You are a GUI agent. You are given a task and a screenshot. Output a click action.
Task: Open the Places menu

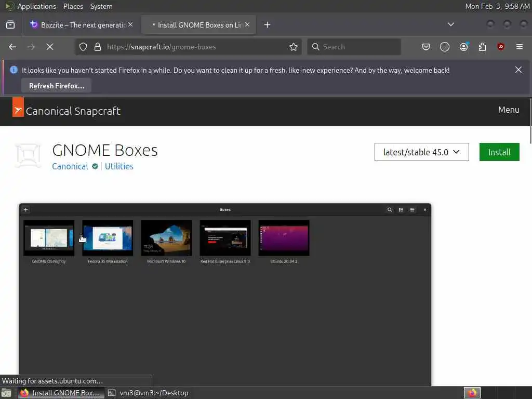click(73, 6)
